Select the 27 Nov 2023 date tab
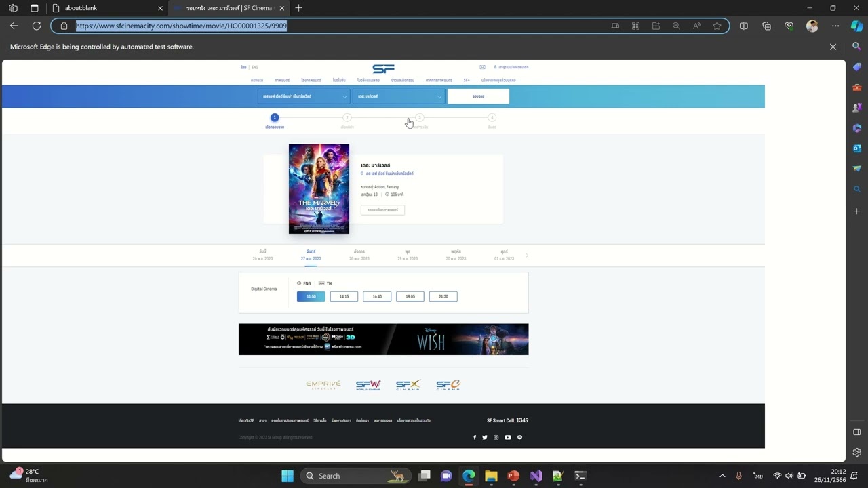This screenshot has width=868, height=488. [311, 255]
